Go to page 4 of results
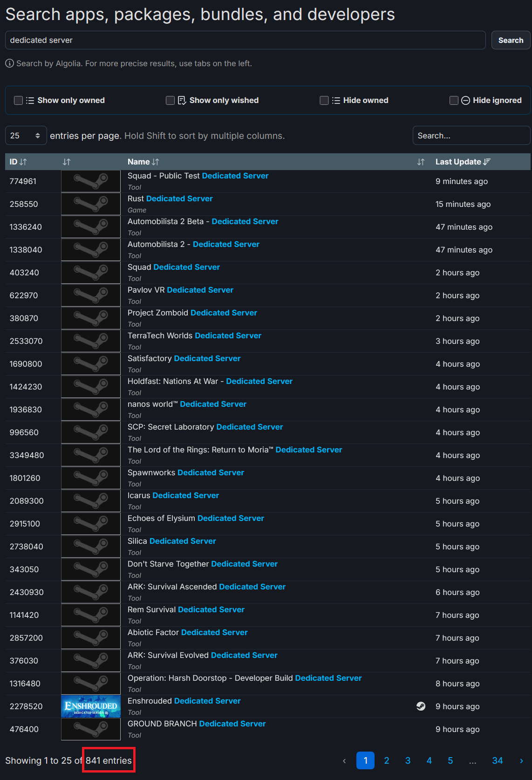This screenshot has height=780, width=532. coord(429,760)
